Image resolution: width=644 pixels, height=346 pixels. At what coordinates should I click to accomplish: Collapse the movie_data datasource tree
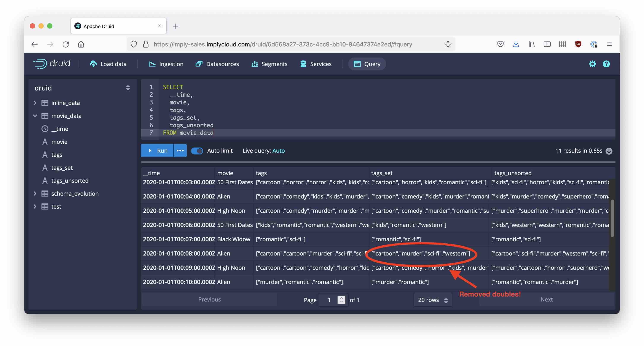(35, 116)
